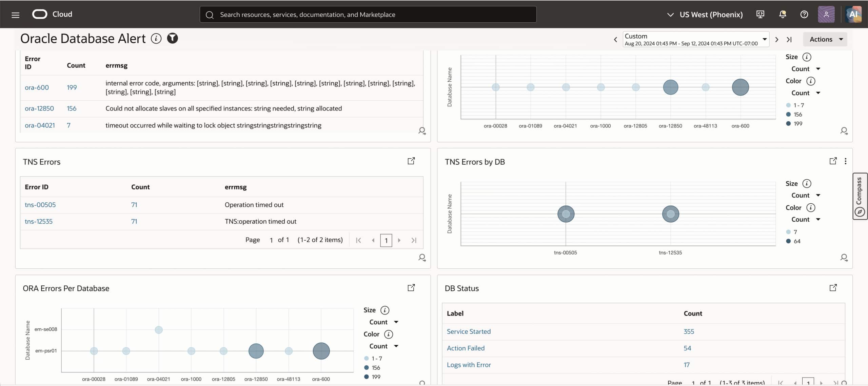Open DB Status widget in new window

click(833, 288)
